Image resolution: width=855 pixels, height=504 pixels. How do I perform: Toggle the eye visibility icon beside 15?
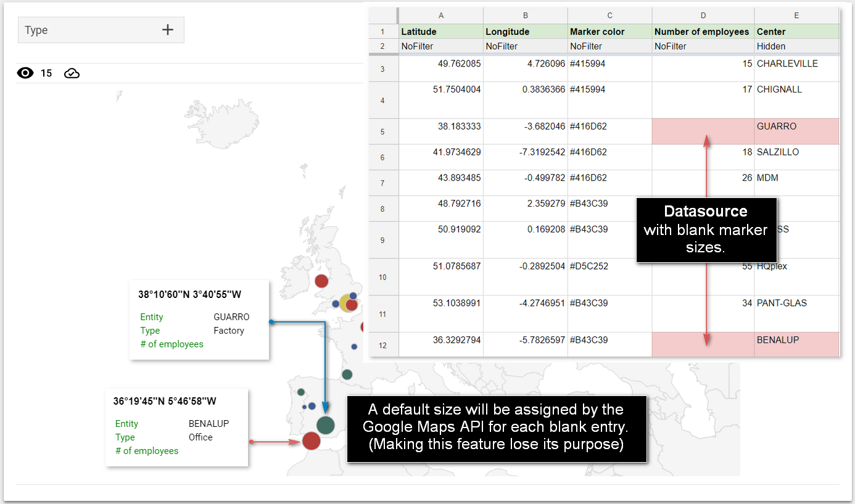coord(25,73)
